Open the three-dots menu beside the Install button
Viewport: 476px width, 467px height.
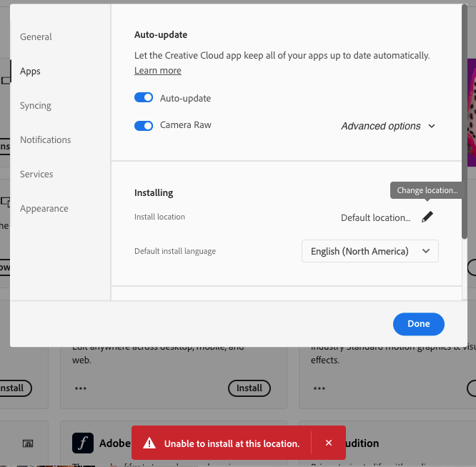(81, 388)
